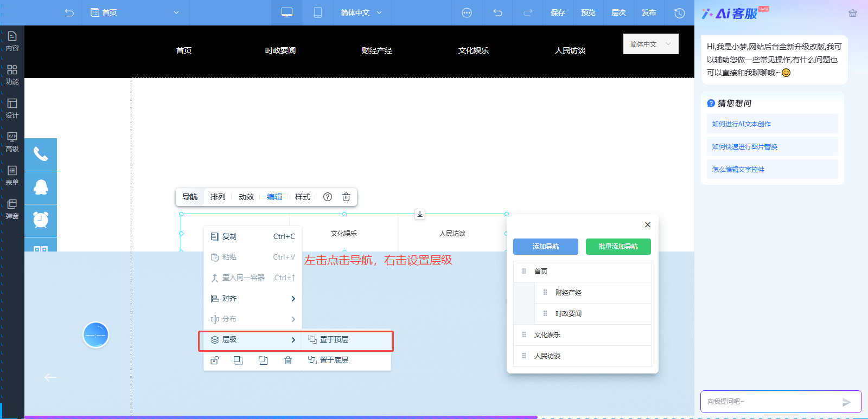Click the 导航 tab label
Image resolution: width=868 pixels, height=419 pixels.
190,197
